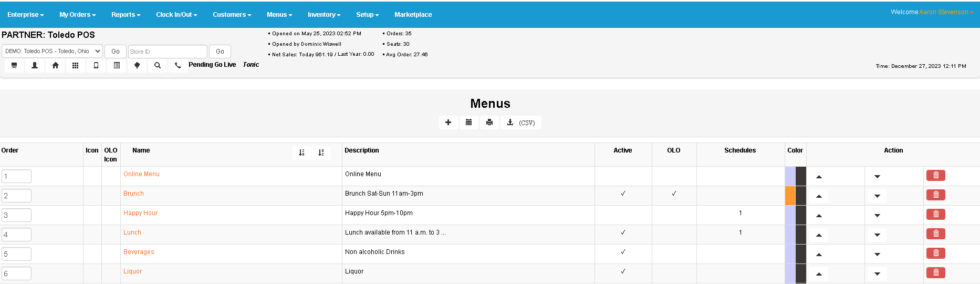Move Happy Hour menu up

[x=819, y=216]
